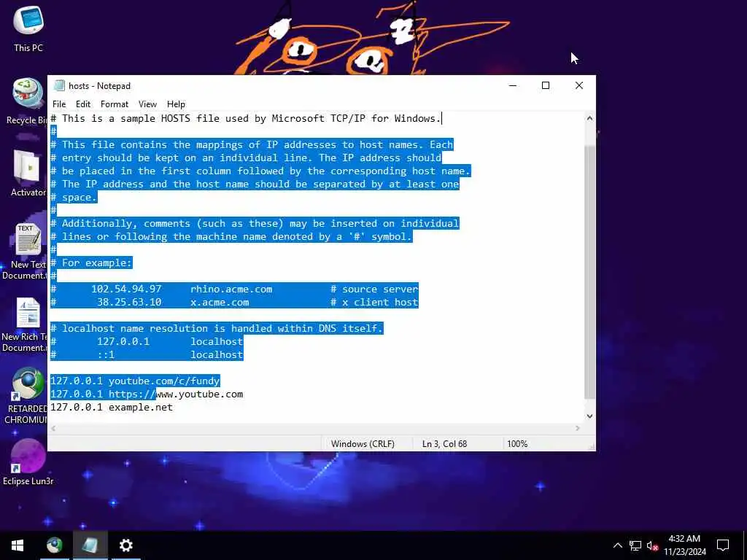Open the notification center icon

click(x=723, y=545)
